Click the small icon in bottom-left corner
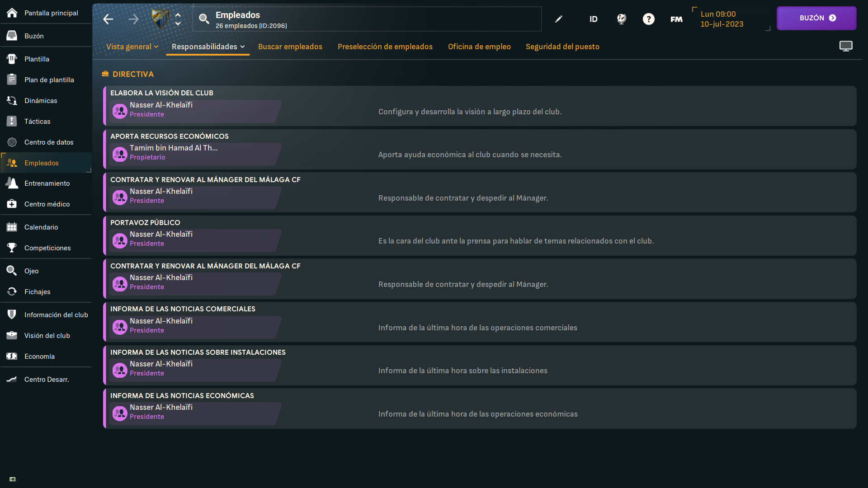 coord(13,479)
